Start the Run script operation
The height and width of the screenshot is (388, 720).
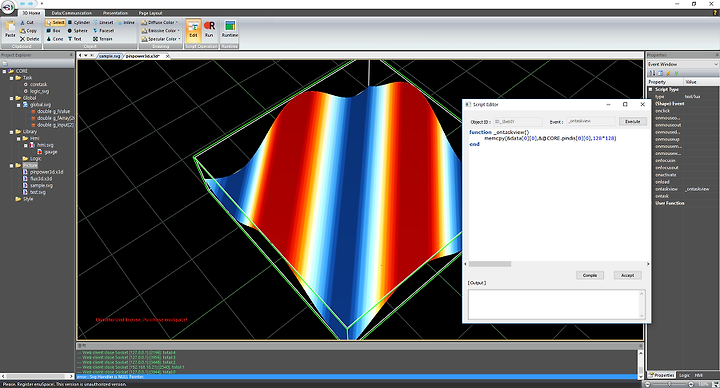(x=209, y=29)
